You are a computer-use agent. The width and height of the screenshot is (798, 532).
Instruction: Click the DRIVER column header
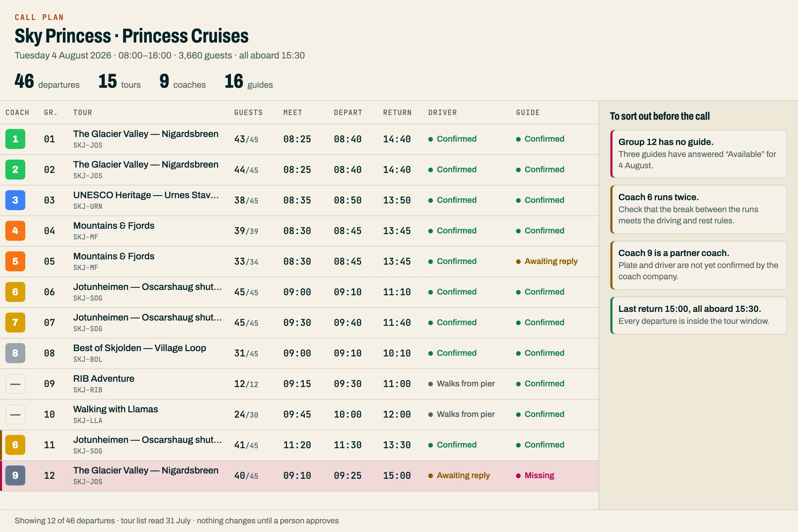[443, 113]
